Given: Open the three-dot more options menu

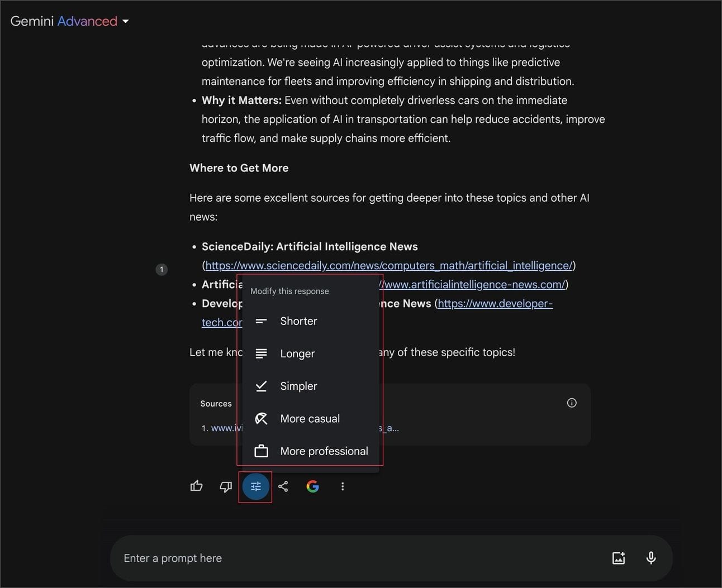Looking at the screenshot, I should [343, 486].
